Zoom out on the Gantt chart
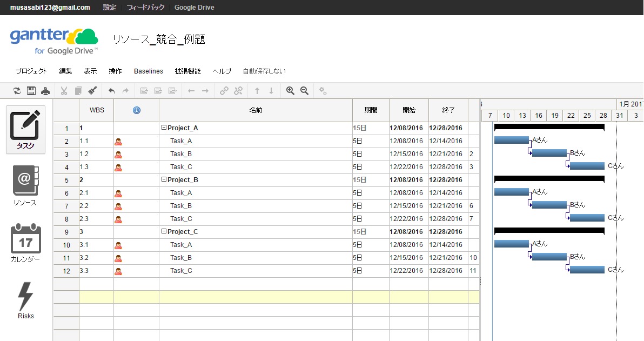Image resolution: width=644 pixels, height=341 pixels. pos(304,91)
